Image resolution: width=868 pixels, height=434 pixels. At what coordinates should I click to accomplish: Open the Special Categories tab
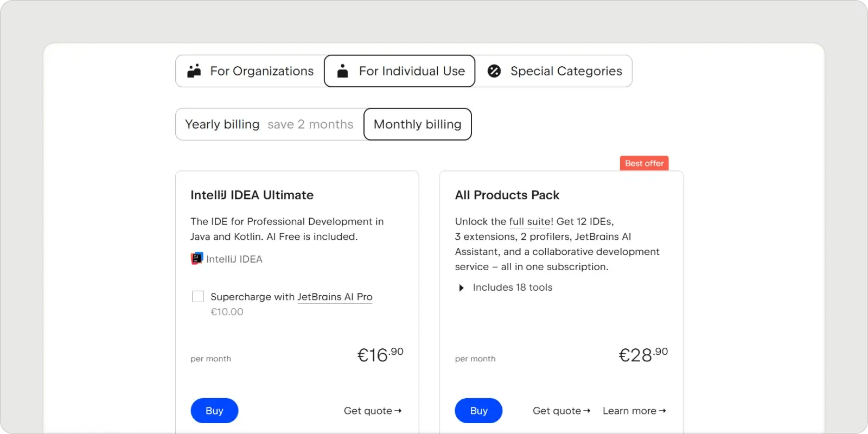pos(554,71)
